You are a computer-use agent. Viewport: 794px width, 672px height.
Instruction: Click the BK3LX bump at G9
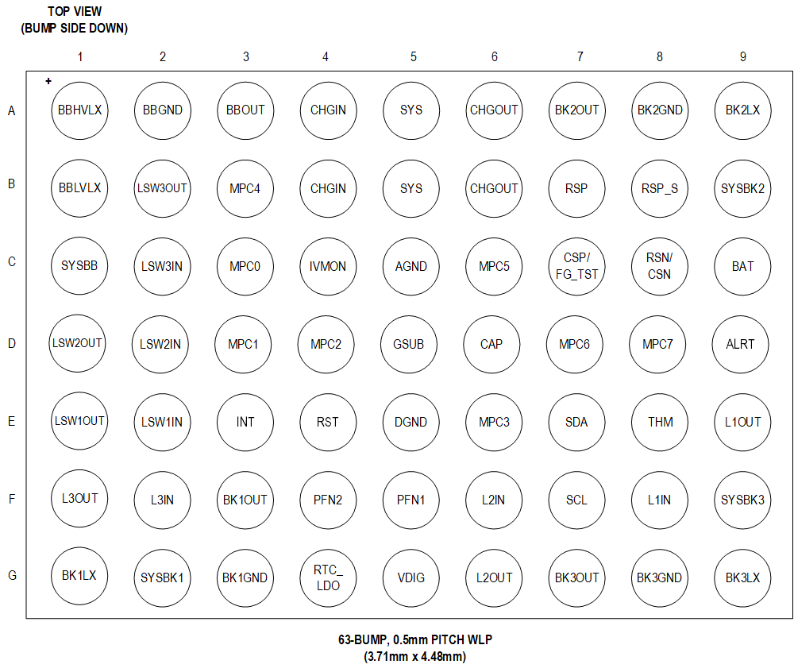point(742,577)
